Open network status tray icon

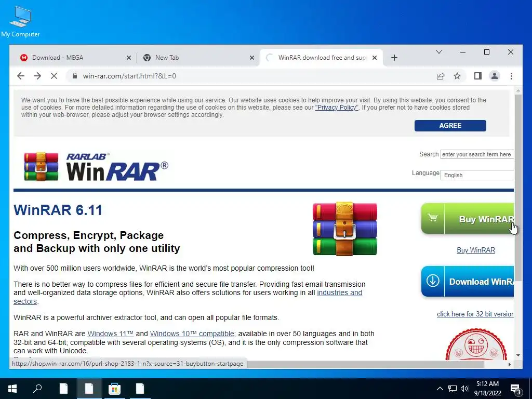click(453, 389)
